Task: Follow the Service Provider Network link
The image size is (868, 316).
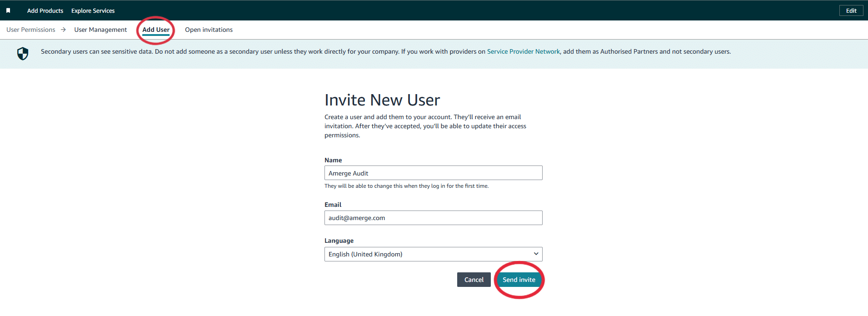Action: (523, 51)
